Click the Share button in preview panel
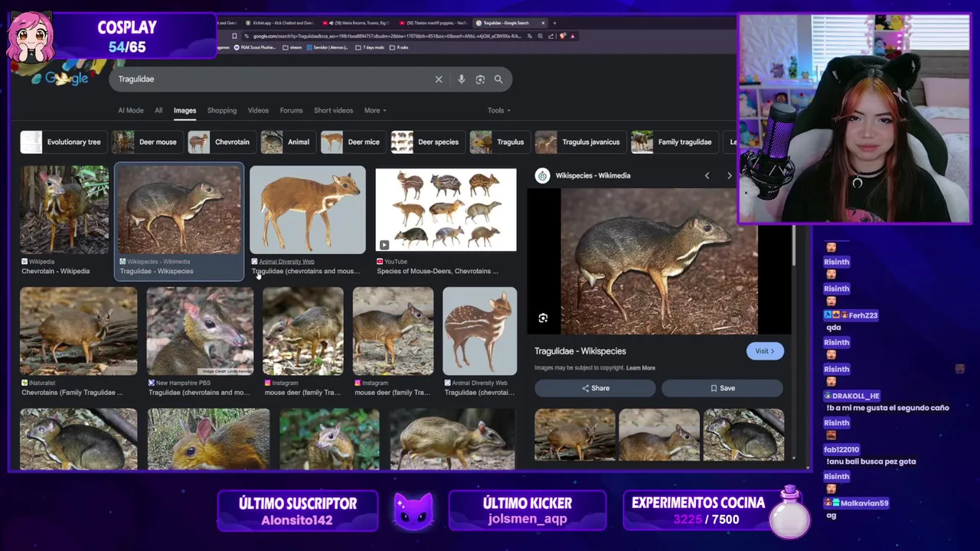Viewport: 980px width, 551px height. 595,388
